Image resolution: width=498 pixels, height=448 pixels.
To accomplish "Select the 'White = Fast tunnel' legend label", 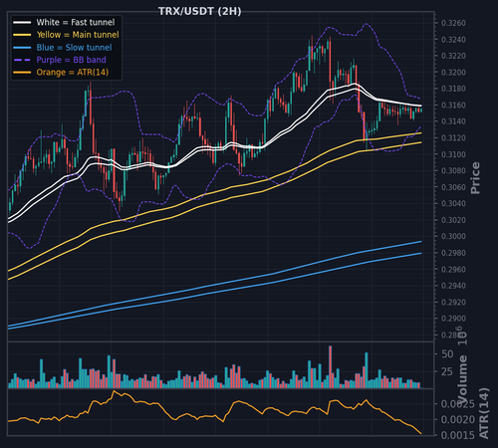I will (x=76, y=22).
